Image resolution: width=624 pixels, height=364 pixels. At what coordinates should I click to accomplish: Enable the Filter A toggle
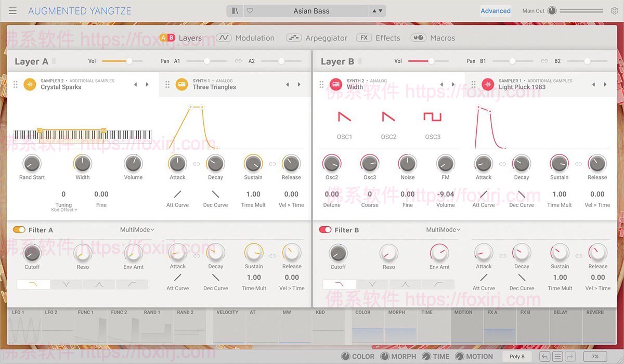[19, 229]
